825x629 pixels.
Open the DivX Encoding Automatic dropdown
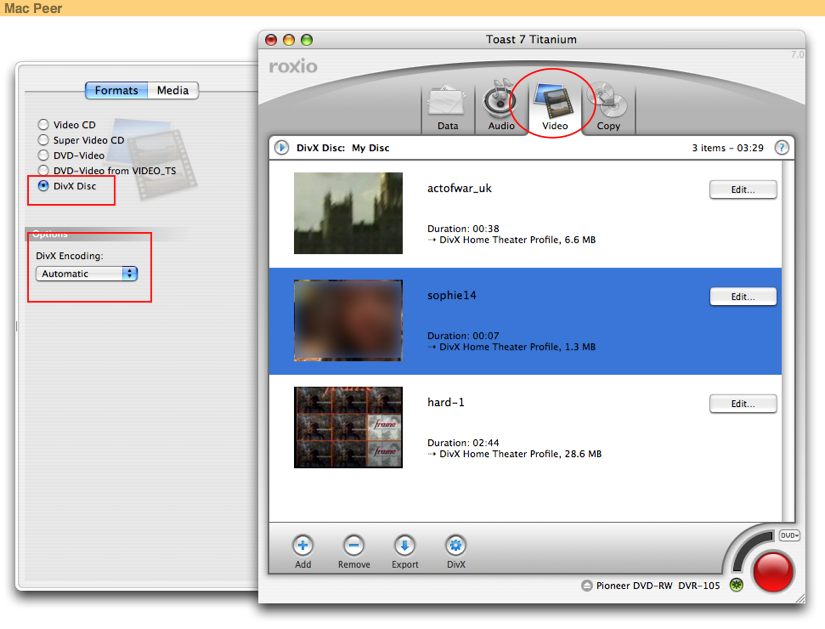click(x=87, y=274)
